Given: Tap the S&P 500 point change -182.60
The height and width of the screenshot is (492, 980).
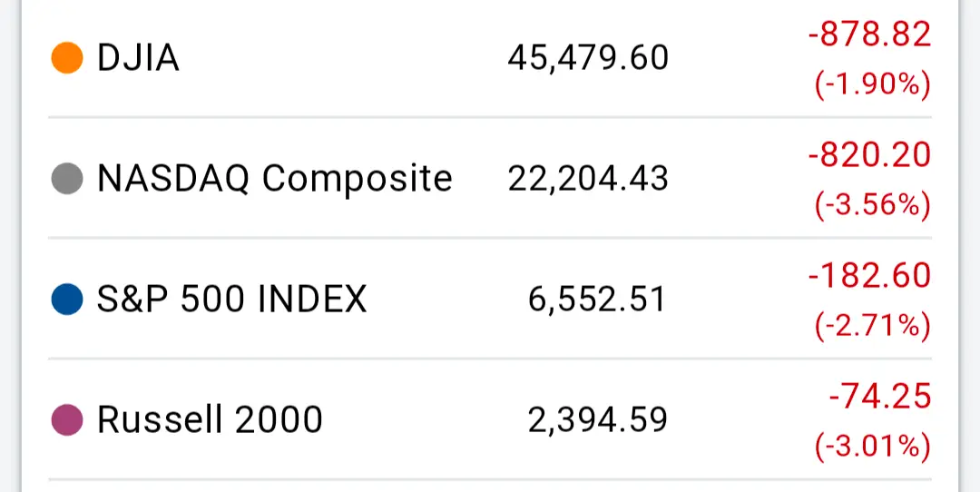Looking at the screenshot, I should (x=869, y=275).
